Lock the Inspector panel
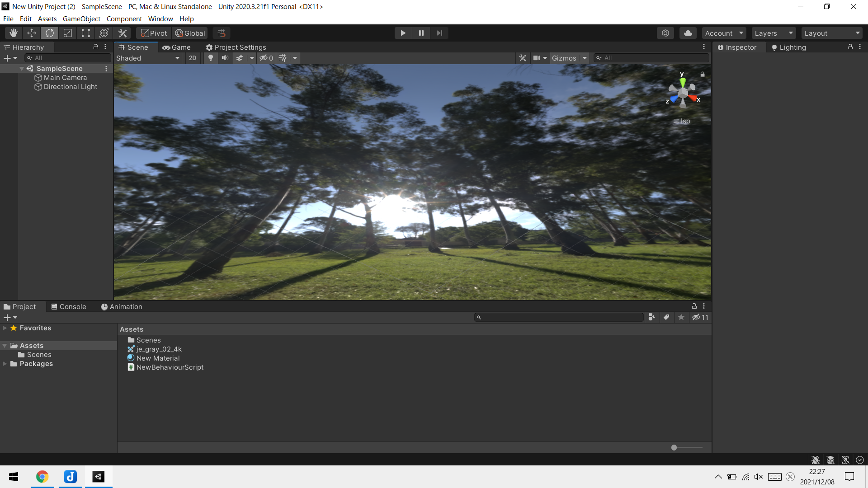Image resolution: width=868 pixels, height=488 pixels. [850, 47]
